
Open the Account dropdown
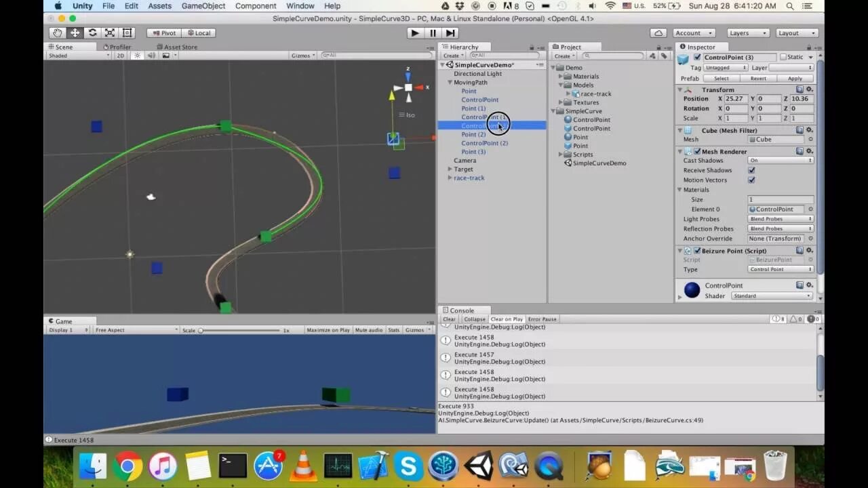click(694, 33)
